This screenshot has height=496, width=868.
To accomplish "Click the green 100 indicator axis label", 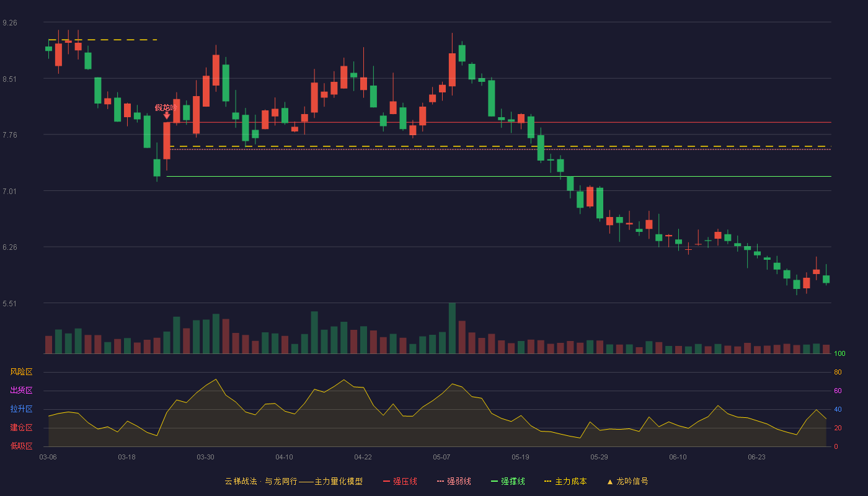I will 839,354.
